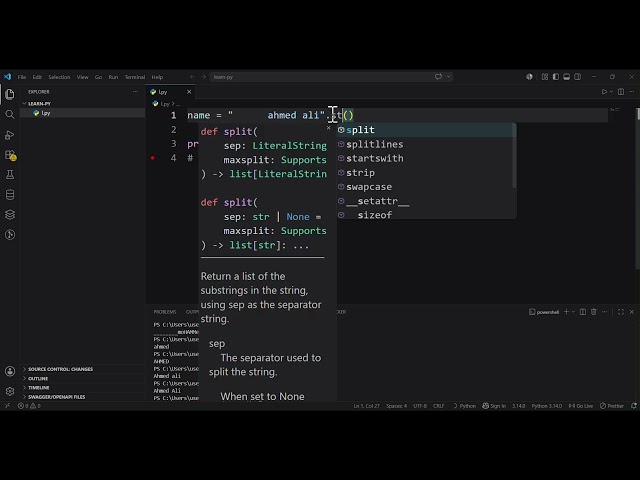Close the split documentation popup
This screenshot has height=480, width=640.
coord(329,128)
